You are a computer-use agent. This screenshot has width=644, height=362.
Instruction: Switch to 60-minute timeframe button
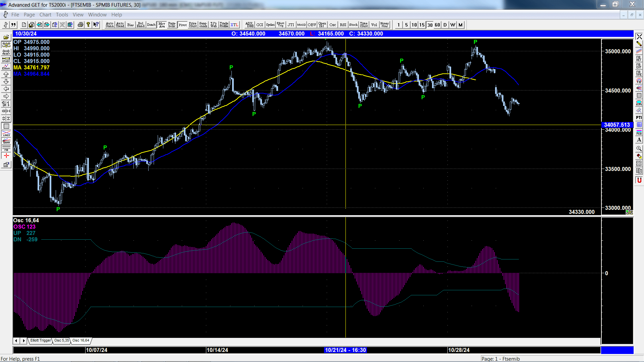point(437,25)
